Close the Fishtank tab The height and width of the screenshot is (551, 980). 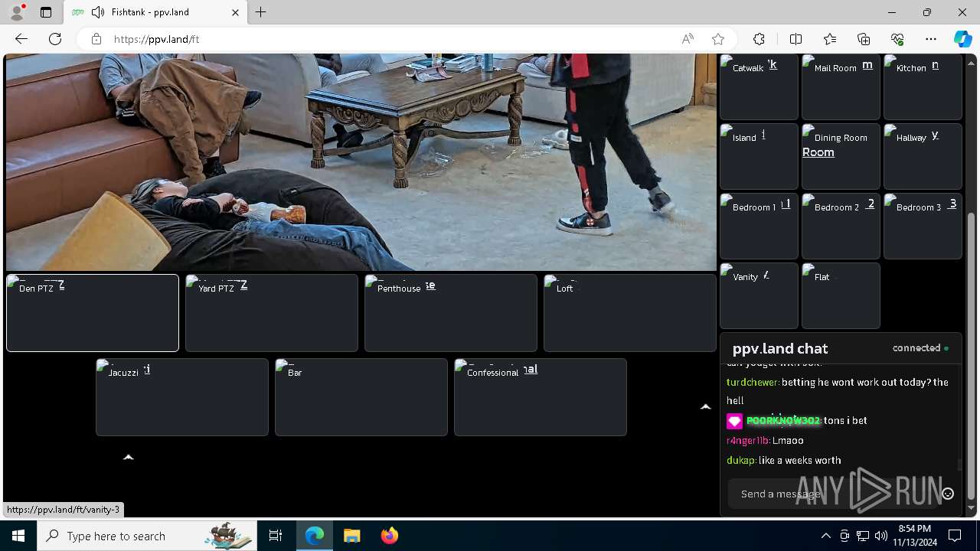[x=235, y=12]
